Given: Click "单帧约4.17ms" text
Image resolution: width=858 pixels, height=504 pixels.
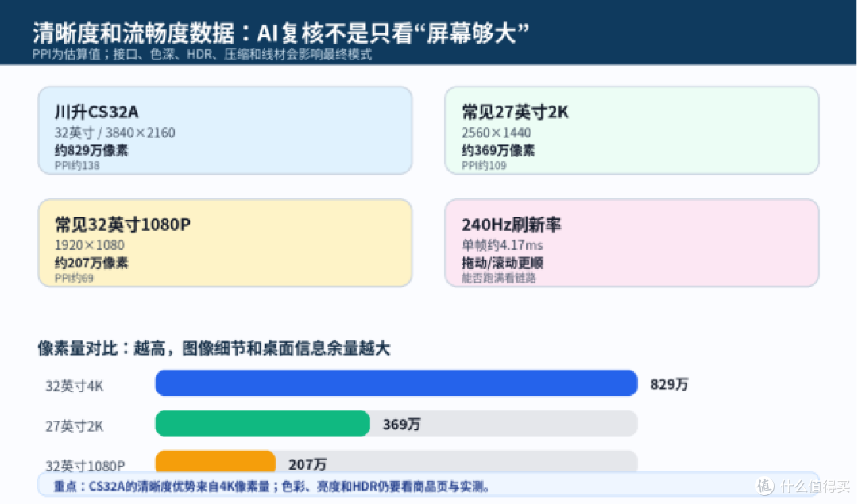Looking at the screenshot, I should (x=502, y=245).
